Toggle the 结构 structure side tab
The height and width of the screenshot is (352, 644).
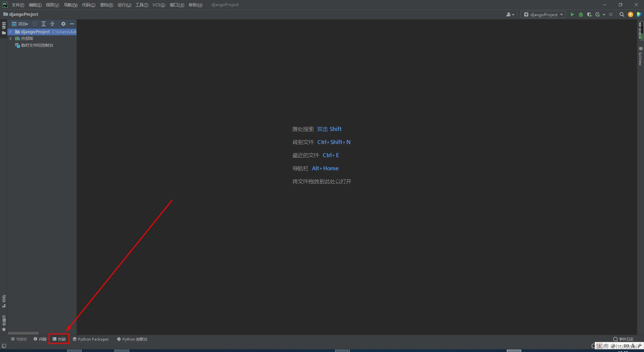4,301
